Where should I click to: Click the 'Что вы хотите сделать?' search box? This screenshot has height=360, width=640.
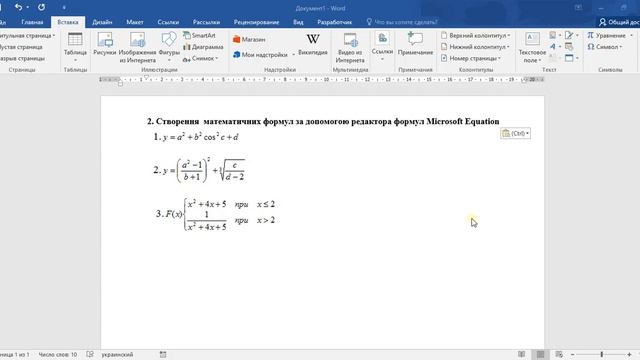(402, 22)
